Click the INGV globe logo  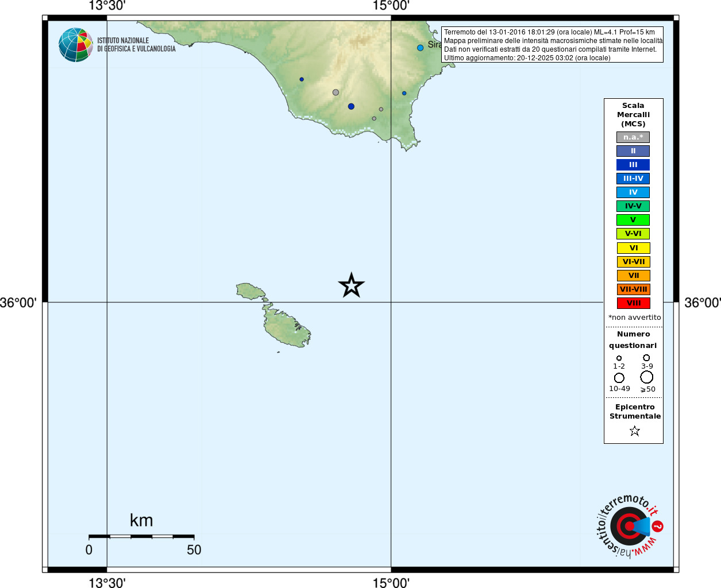[76, 45]
